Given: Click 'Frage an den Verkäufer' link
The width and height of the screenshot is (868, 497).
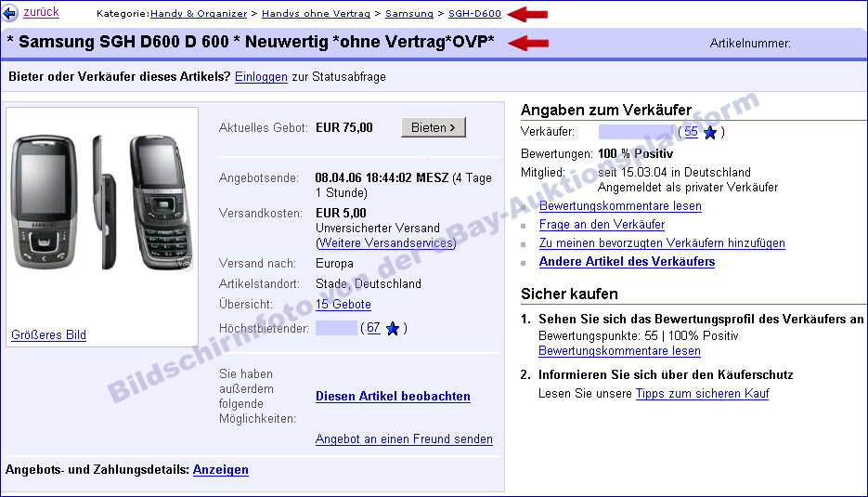Looking at the screenshot, I should pyautogui.click(x=602, y=225).
